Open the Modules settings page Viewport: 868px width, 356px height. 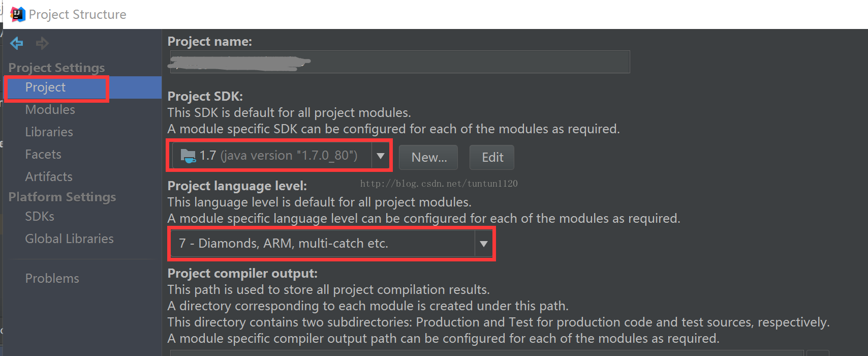pos(50,110)
